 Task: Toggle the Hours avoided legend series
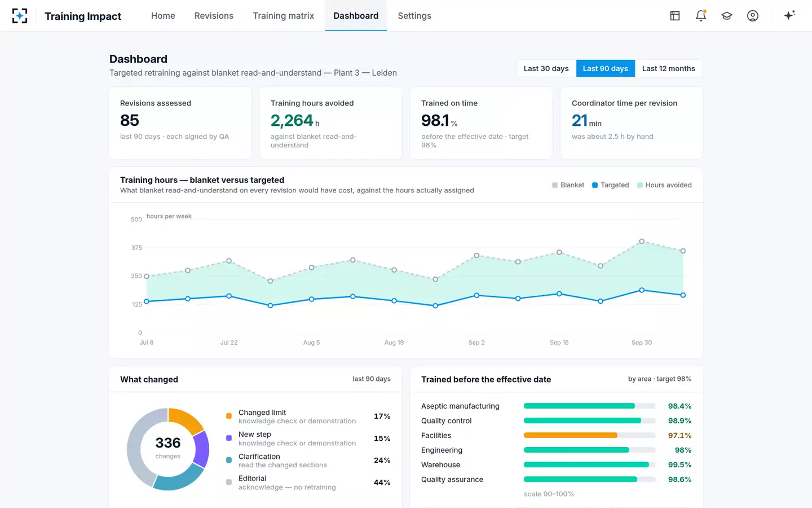(664, 185)
